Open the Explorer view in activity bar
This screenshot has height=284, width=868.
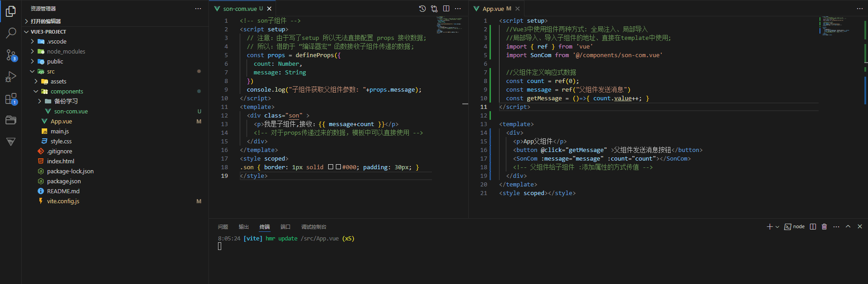click(x=11, y=11)
